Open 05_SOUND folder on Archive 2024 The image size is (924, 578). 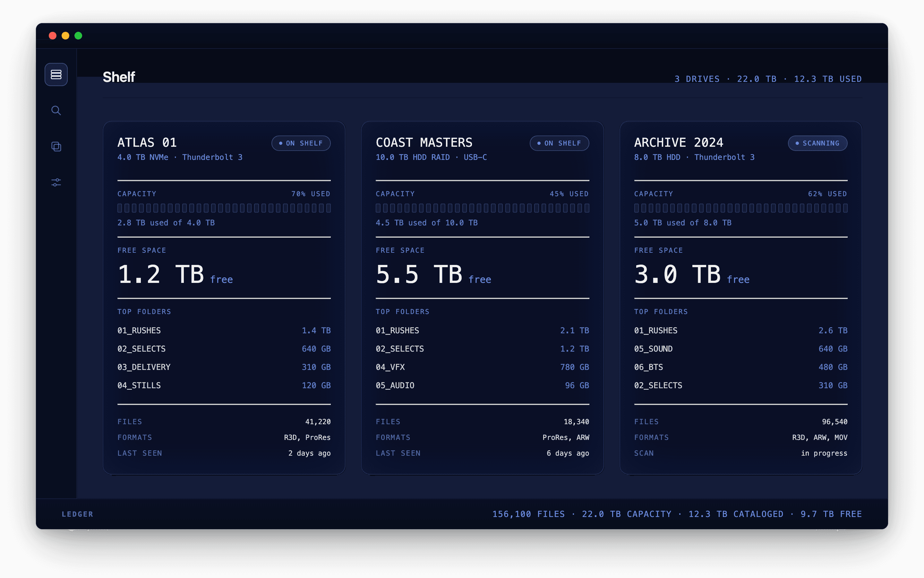[741, 349]
